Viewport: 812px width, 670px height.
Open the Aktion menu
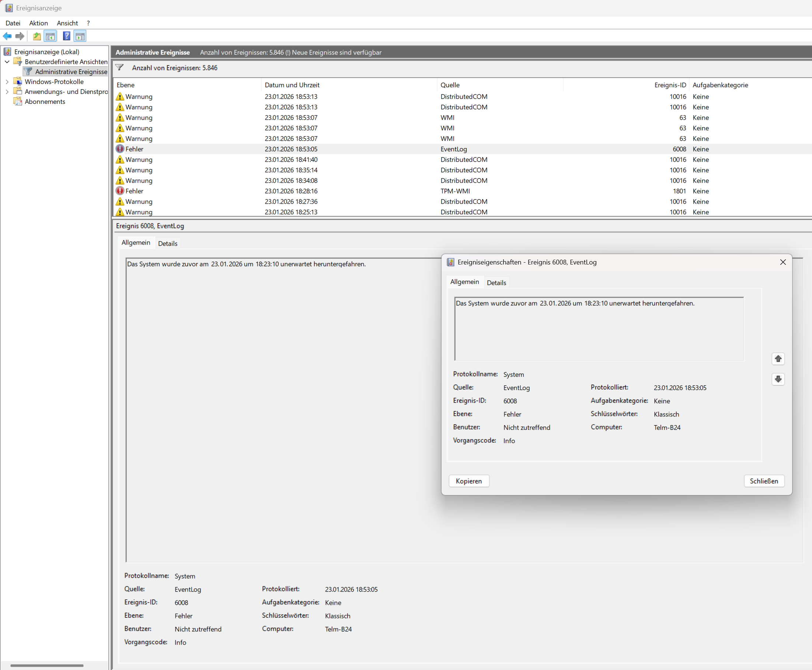click(x=38, y=23)
